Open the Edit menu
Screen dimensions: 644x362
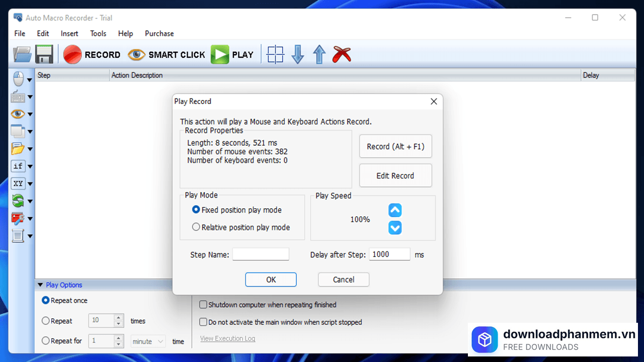(43, 34)
